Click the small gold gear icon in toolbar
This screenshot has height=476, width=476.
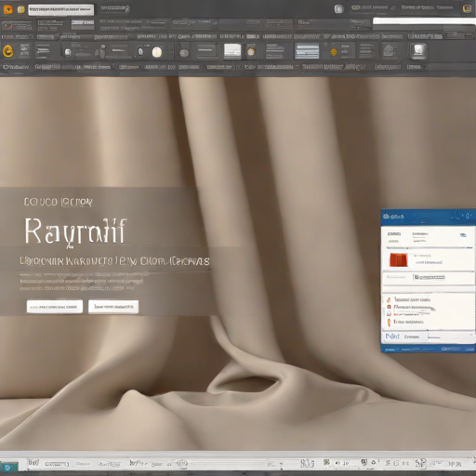[x=334, y=52]
